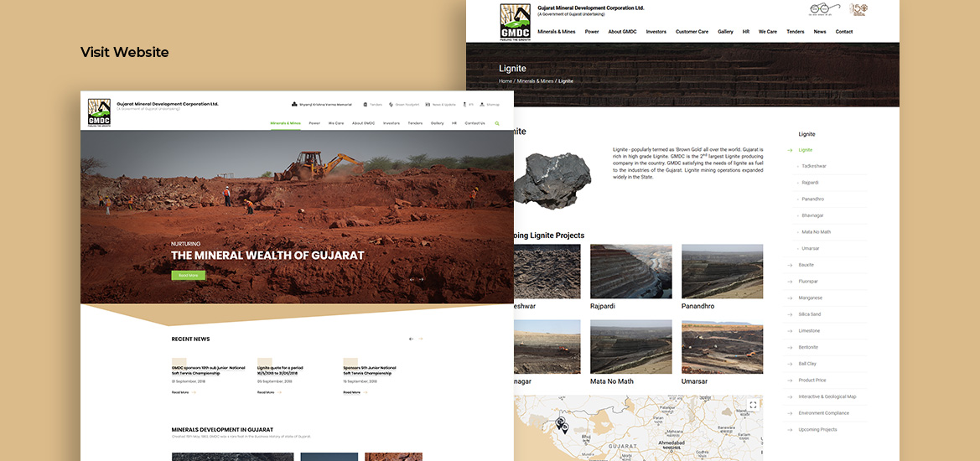
Task: Click the Gandhi spectacles emblem on Lignite page
Action: [x=825, y=8]
